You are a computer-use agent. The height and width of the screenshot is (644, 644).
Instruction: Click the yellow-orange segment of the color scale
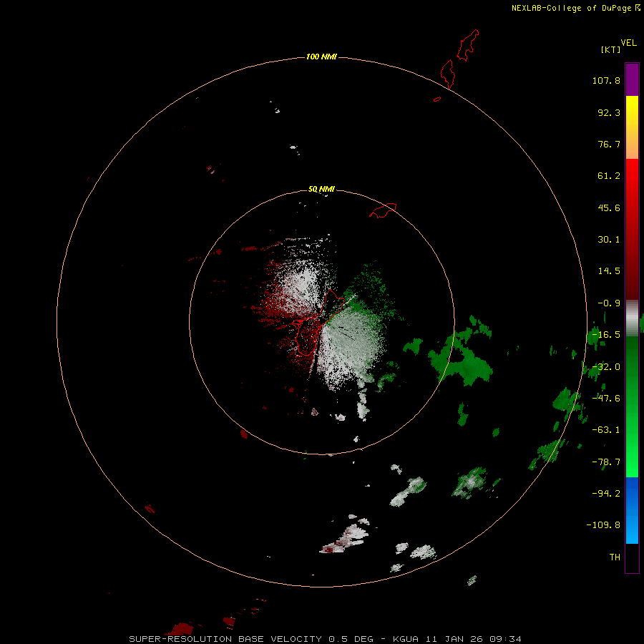pyautogui.click(x=632, y=127)
